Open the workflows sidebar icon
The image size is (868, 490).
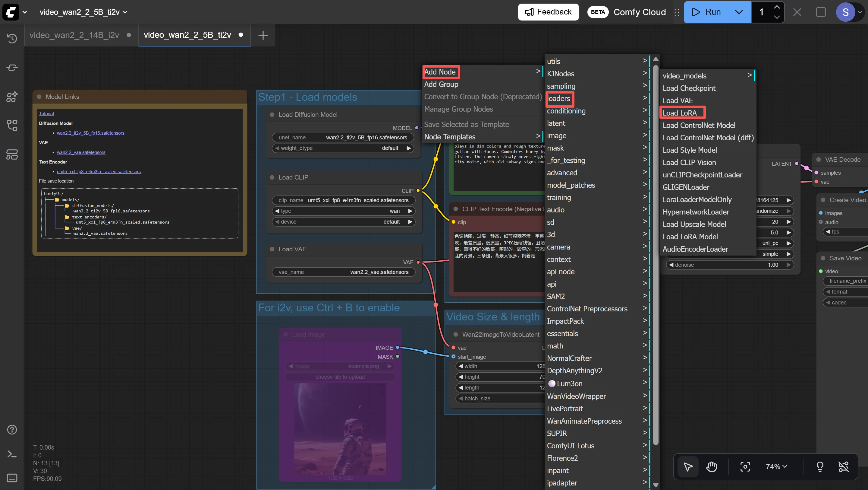pos(12,126)
